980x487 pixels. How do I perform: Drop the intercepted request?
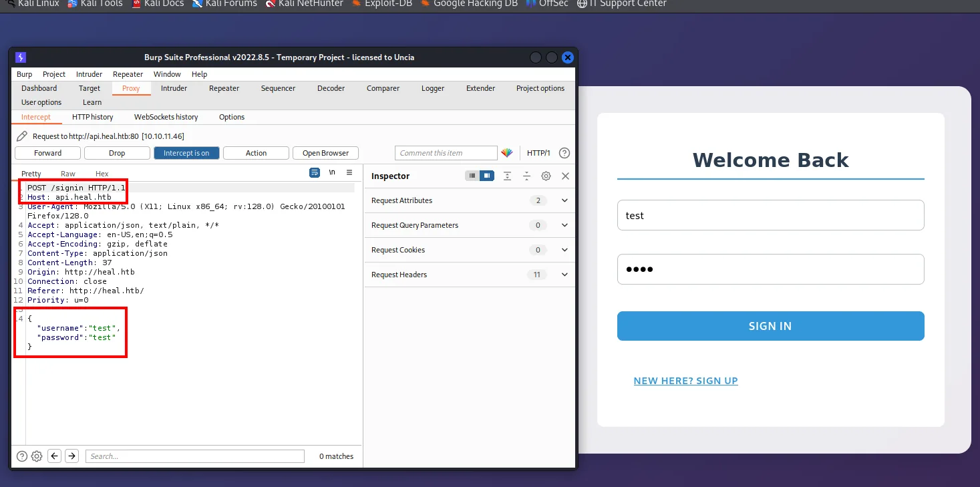pyautogui.click(x=117, y=153)
